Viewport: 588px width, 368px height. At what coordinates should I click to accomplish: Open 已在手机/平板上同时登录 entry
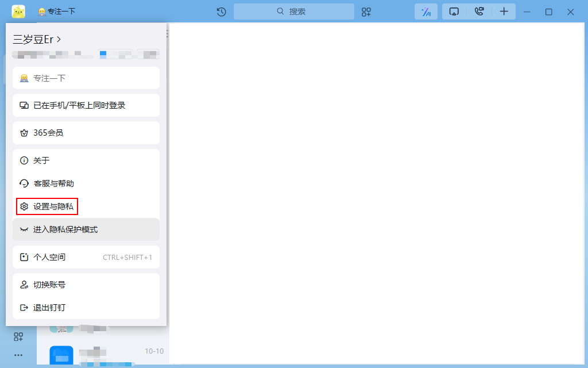pyautogui.click(x=86, y=106)
